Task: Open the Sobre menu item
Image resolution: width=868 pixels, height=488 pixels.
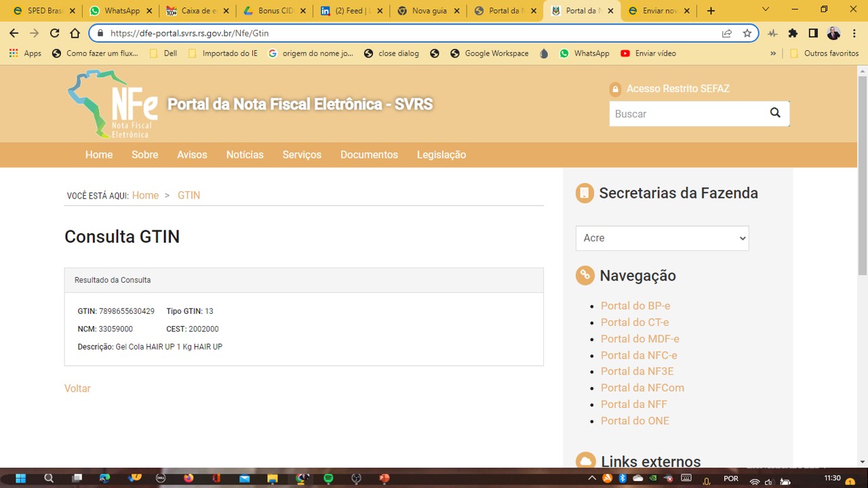Action: [x=144, y=155]
